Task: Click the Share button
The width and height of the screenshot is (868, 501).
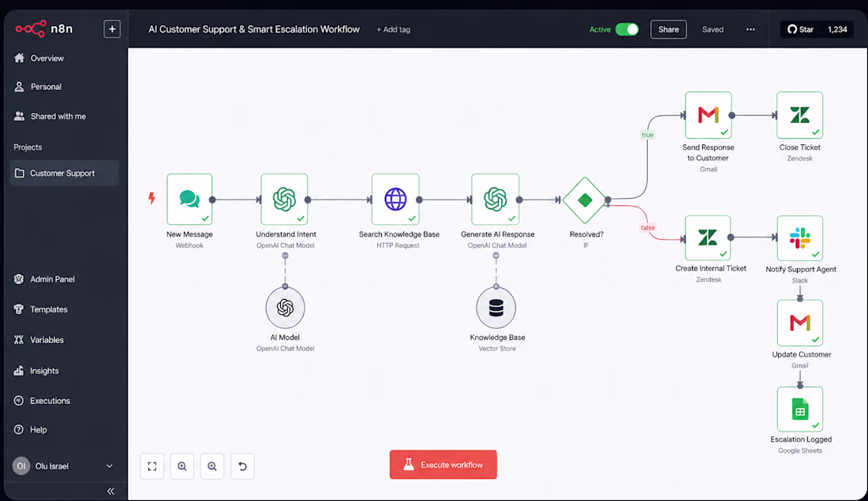Action: 668,29
